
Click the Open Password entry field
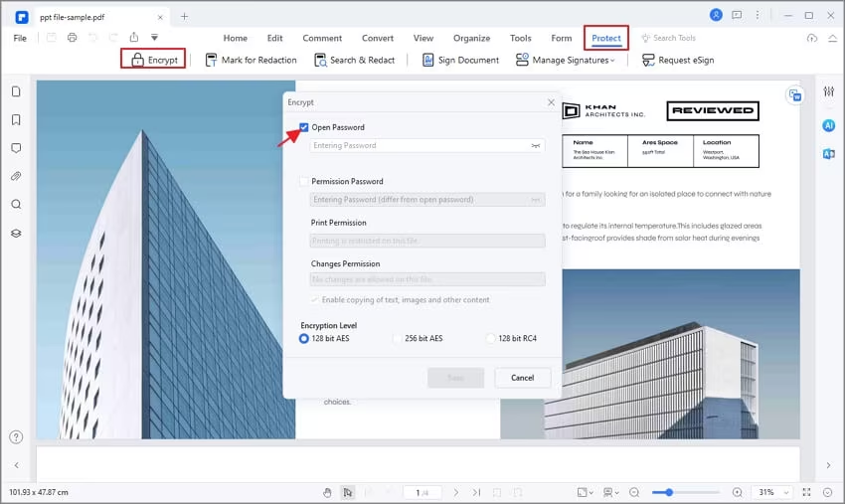pyautogui.click(x=420, y=145)
